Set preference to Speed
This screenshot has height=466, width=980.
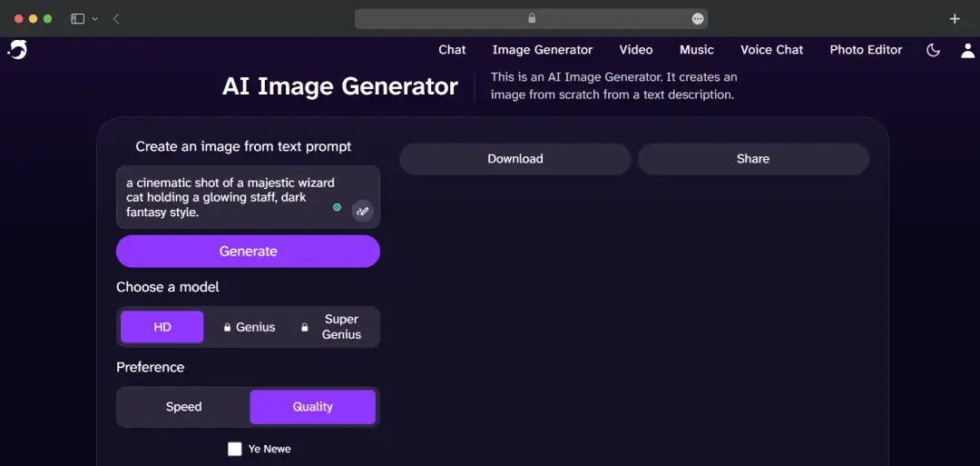tap(183, 407)
